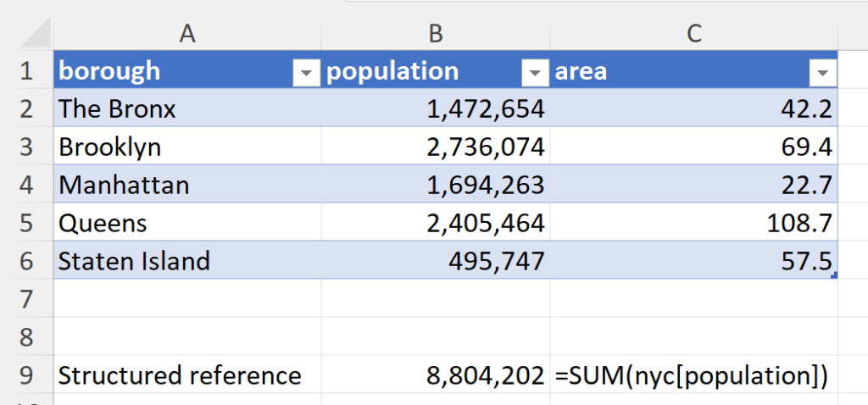The image size is (868, 405).
Task: Click the Queens borough cell
Action: tap(186, 223)
